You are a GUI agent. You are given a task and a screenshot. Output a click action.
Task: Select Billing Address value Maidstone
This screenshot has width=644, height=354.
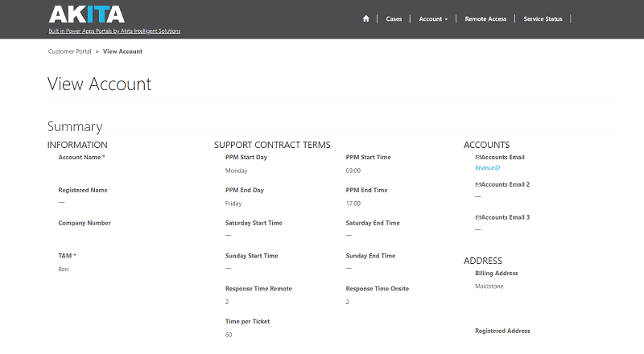(489, 286)
